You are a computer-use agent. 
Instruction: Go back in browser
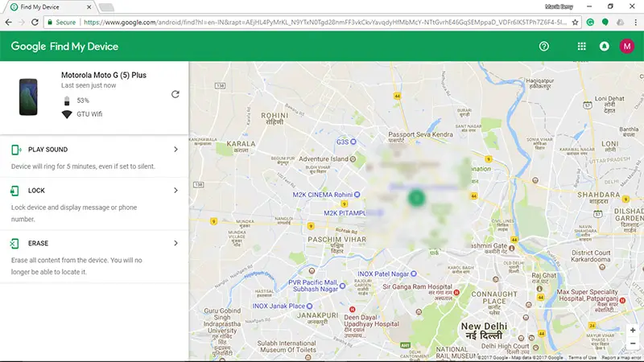coord(9,23)
